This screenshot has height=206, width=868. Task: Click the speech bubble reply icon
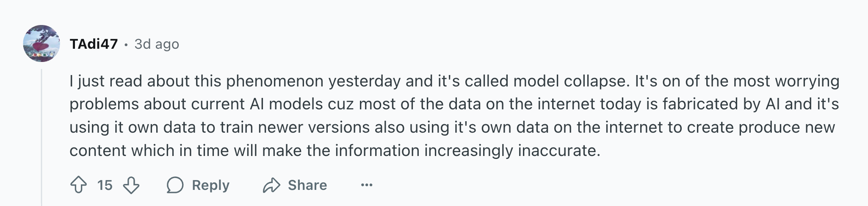coord(175,185)
